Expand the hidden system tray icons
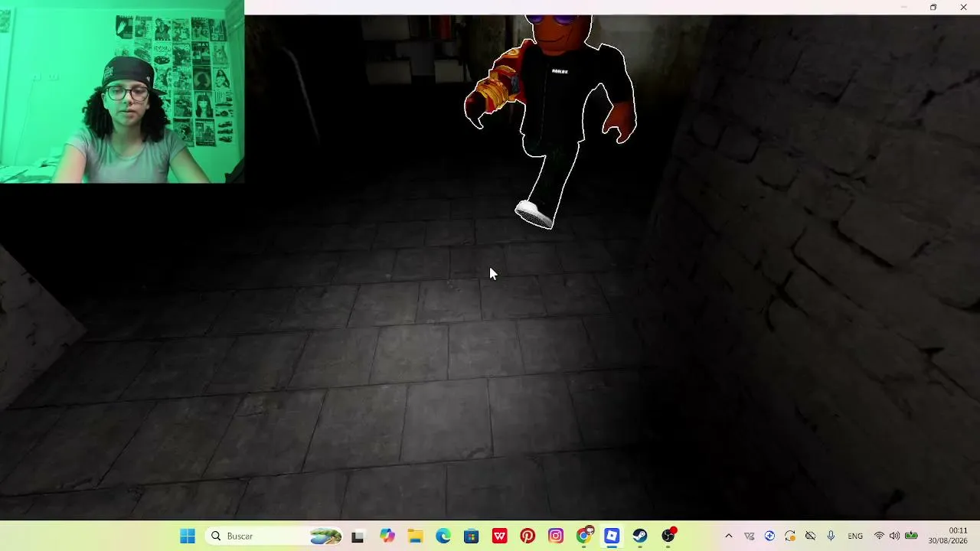Screen dimensions: 980x551 [x=728, y=536]
